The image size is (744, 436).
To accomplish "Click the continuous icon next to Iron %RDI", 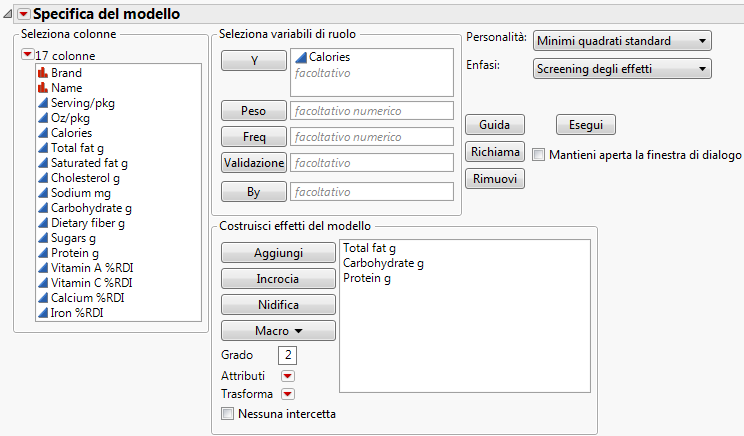I will pos(42,313).
